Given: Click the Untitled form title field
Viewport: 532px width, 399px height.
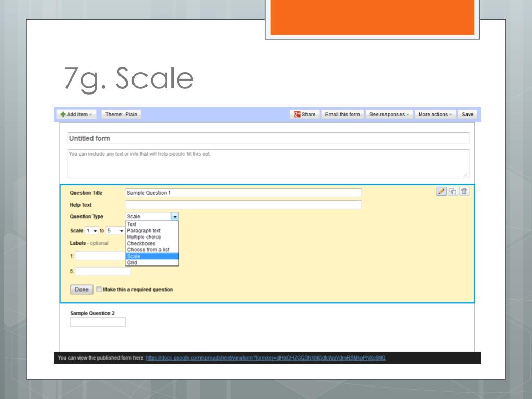Looking at the screenshot, I should [x=268, y=138].
